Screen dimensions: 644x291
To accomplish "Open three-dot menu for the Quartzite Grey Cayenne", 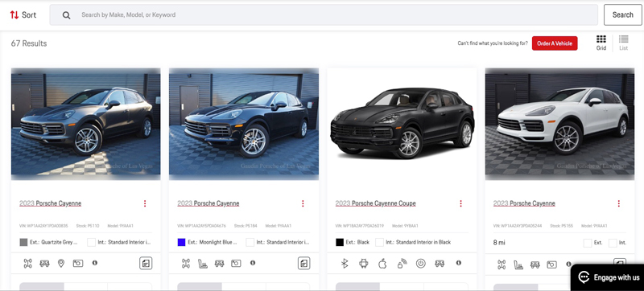I will pos(145,203).
